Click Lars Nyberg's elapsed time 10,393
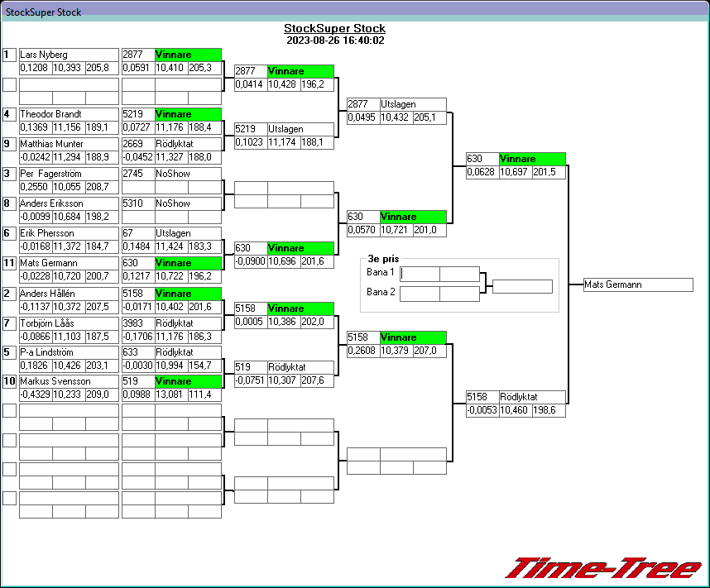Viewport: 710px width, 588px height. (x=69, y=68)
